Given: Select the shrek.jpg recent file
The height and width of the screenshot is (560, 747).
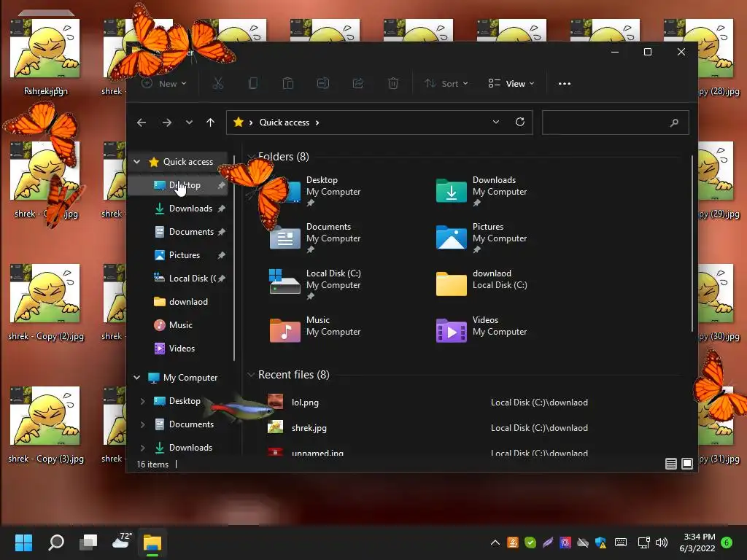Looking at the screenshot, I should click(309, 428).
